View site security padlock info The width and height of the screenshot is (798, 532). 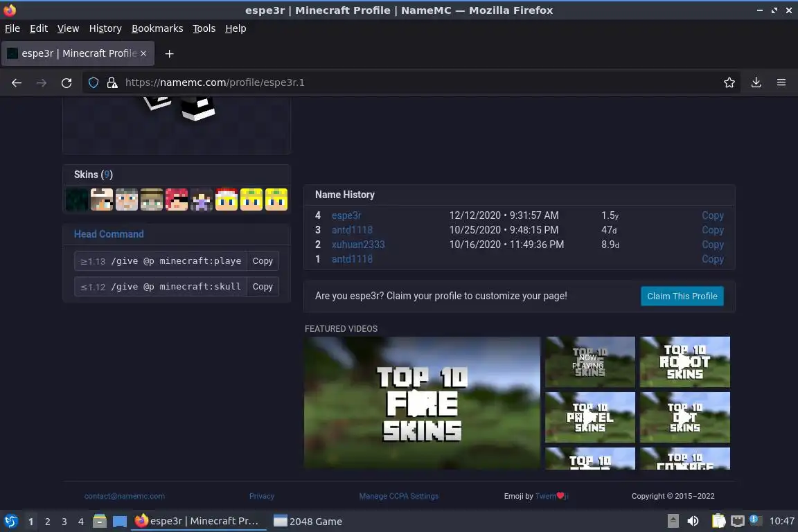tap(112, 82)
